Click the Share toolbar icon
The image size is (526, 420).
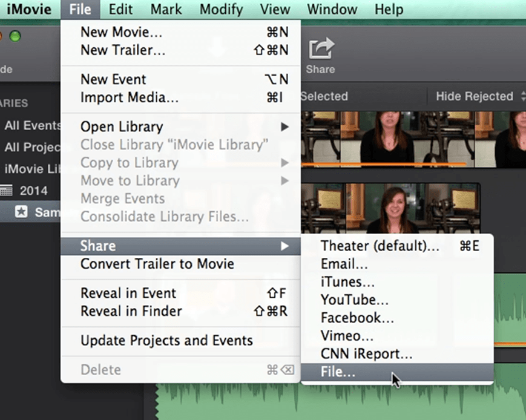click(x=321, y=56)
